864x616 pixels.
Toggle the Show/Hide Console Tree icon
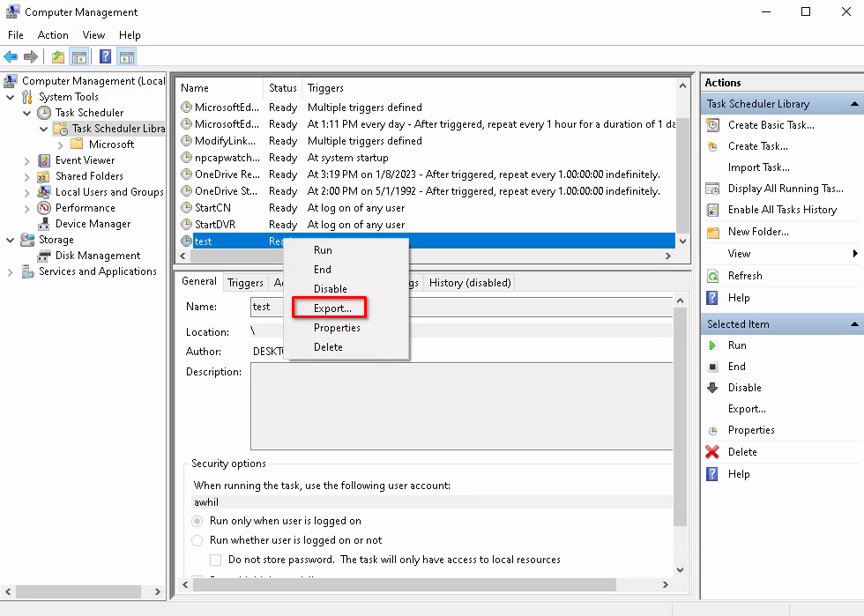click(79, 56)
